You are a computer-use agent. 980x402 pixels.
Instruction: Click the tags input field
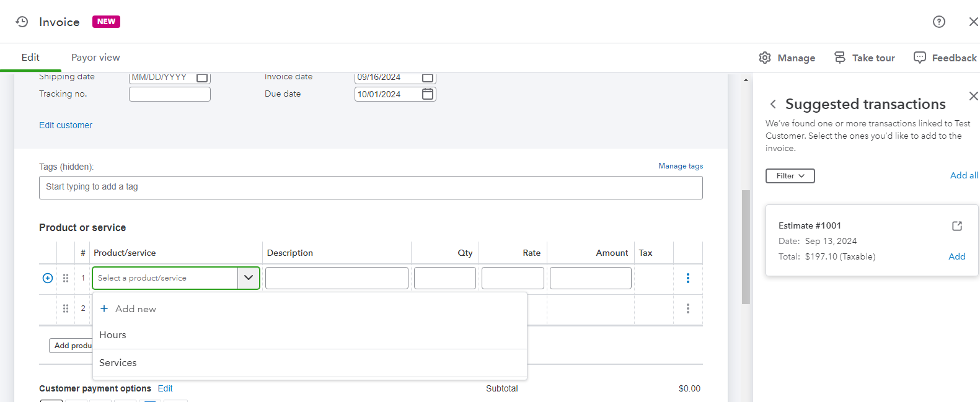(371, 188)
